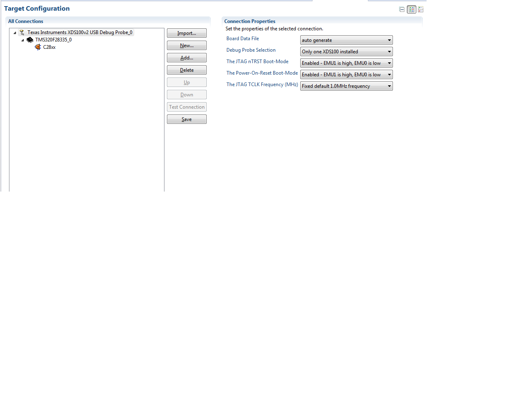Click the Down button
Image resolution: width=525 pixels, height=420 pixels.
187,95
